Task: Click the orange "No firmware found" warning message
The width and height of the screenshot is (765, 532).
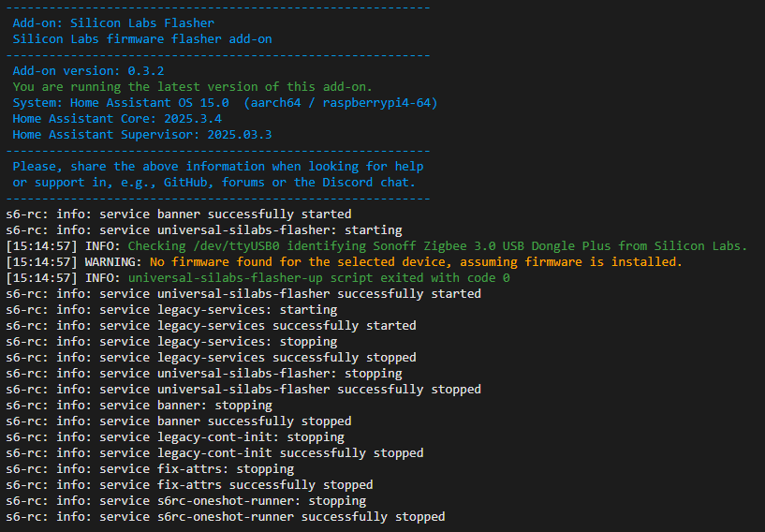Action: pos(416,262)
